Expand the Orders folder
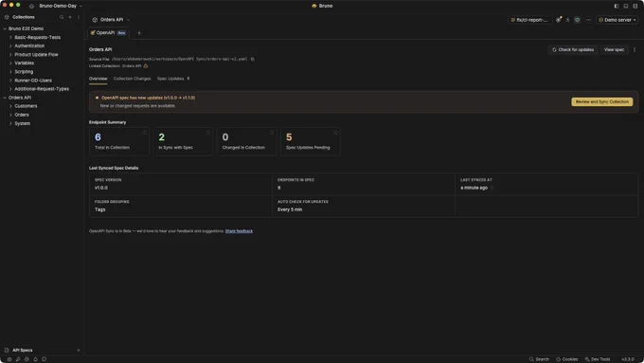 coord(10,115)
